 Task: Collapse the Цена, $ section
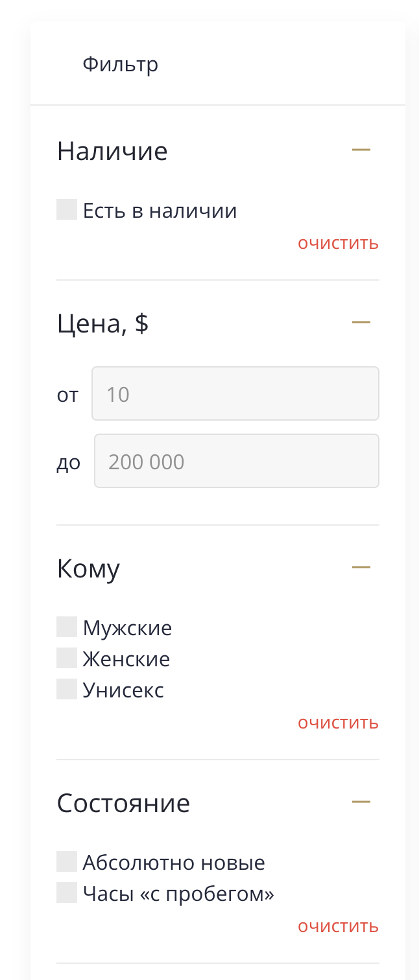point(361,321)
